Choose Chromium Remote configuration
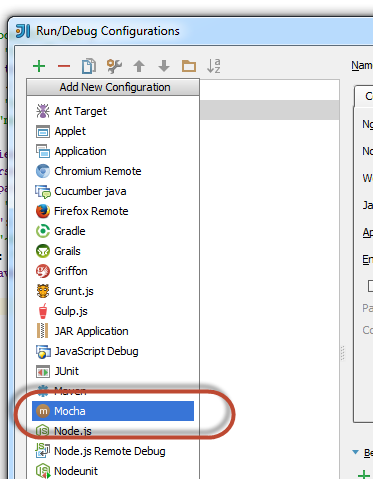Screen dimensions: 373x479 [113, 171]
